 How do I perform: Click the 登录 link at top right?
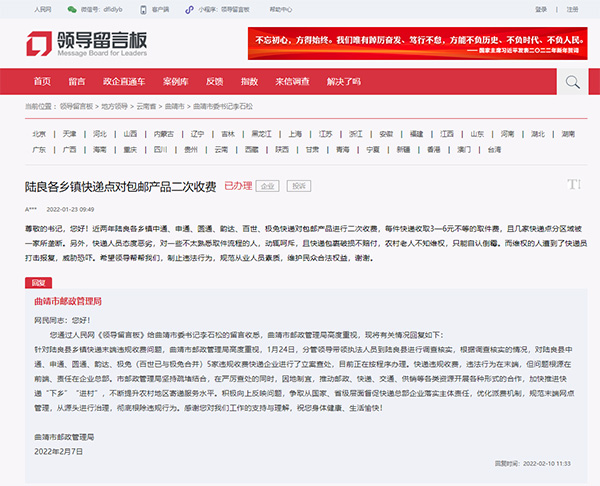(x=545, y=8)
